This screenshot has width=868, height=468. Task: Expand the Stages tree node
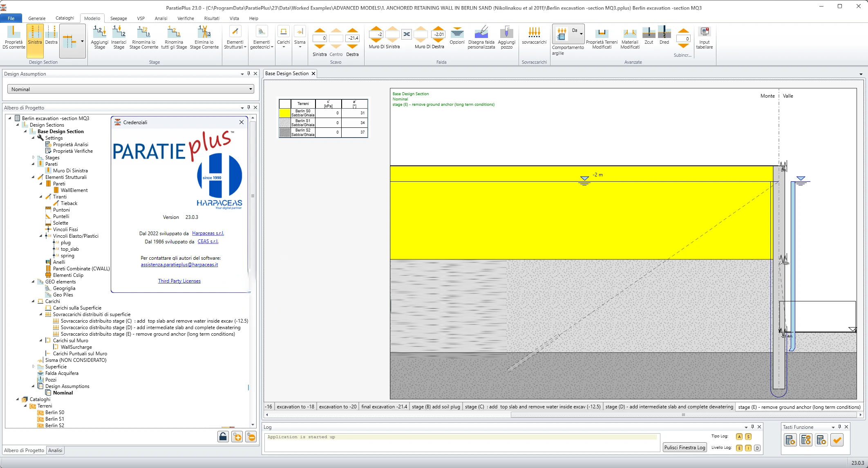(x=34, y=157)
